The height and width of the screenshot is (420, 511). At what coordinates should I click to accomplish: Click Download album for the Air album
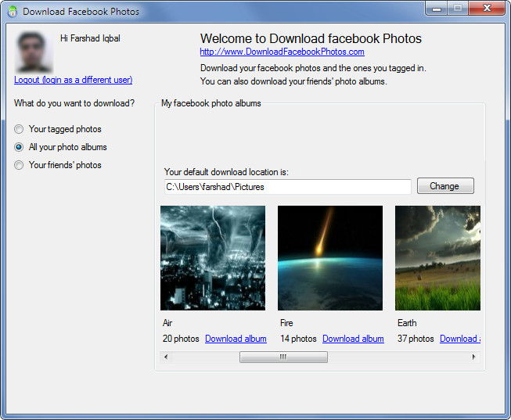point(236,339)
